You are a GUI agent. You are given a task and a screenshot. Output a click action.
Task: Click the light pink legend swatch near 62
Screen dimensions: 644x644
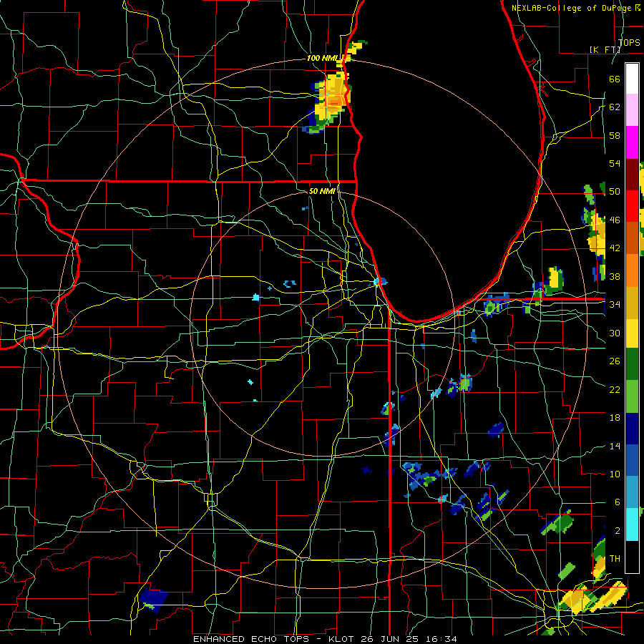pyautogui.click(x=632, y=110)
